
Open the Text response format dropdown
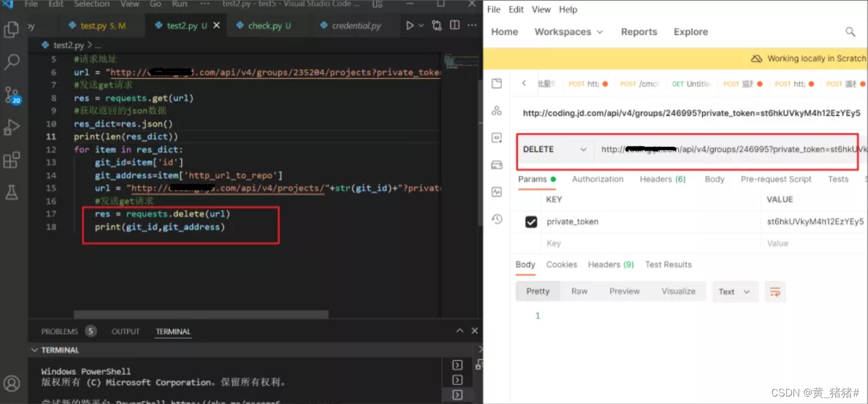(735, 292)
